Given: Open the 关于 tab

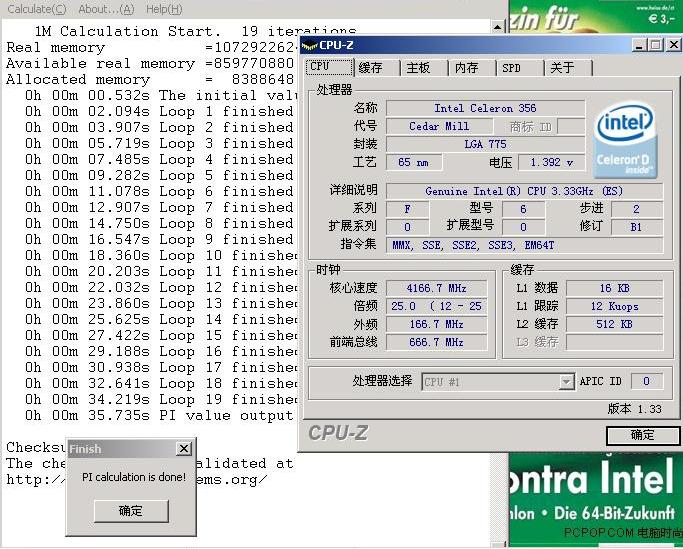Looking at the screenshot, I should (x=568, y=68).
